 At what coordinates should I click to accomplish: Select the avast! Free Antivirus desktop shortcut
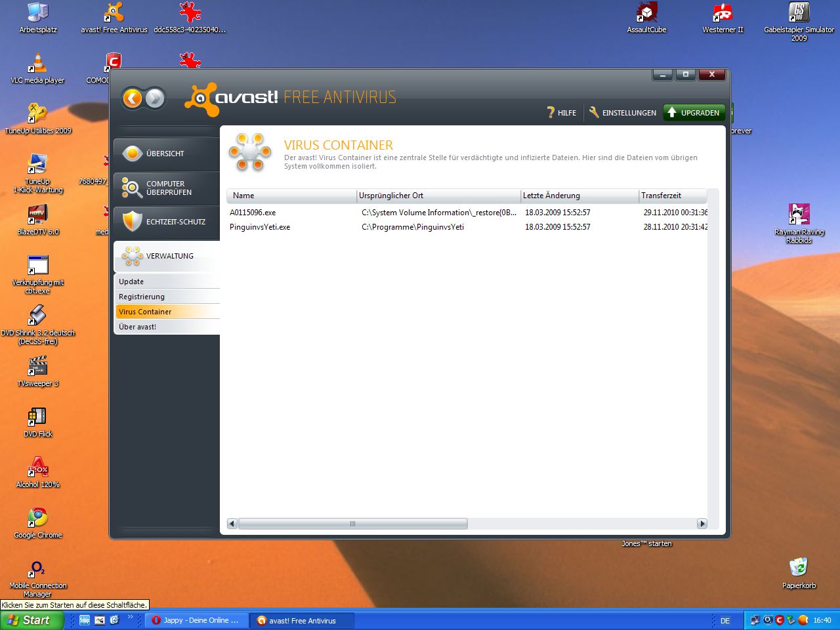click(x=114, y=18)
